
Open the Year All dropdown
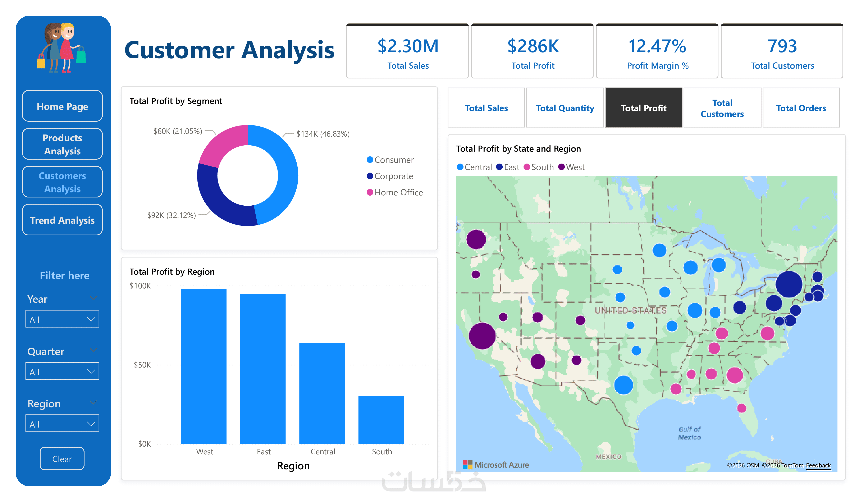click(62, 319)
